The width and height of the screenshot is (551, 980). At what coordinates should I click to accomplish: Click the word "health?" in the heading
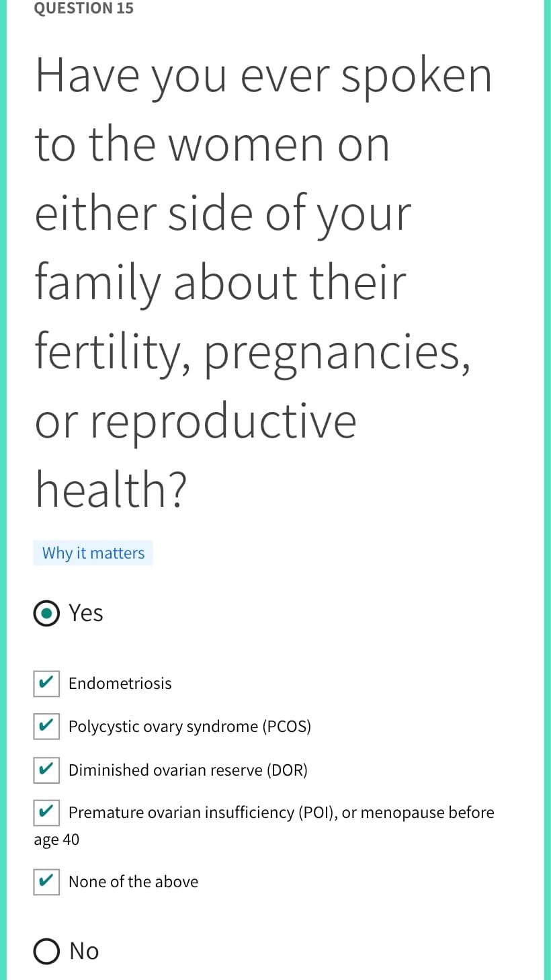[x=111, y=489]
